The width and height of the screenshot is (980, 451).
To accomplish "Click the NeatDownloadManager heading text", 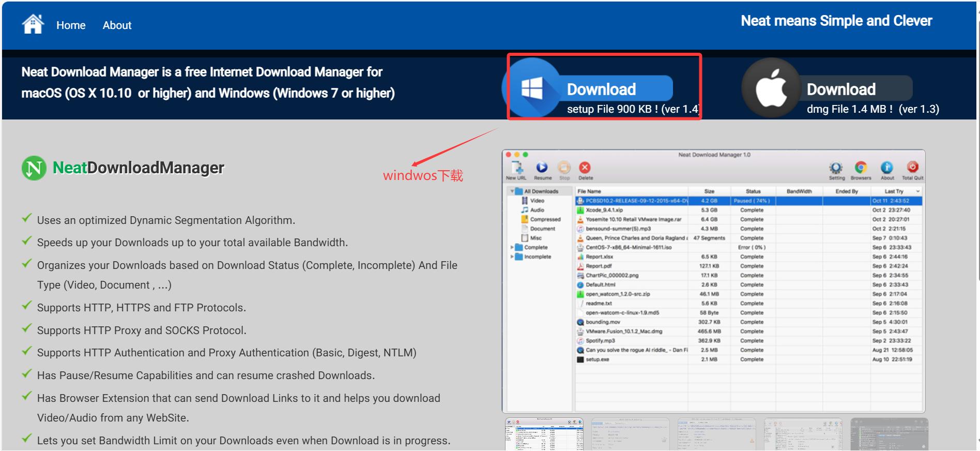I will click(x=139, y=168).
